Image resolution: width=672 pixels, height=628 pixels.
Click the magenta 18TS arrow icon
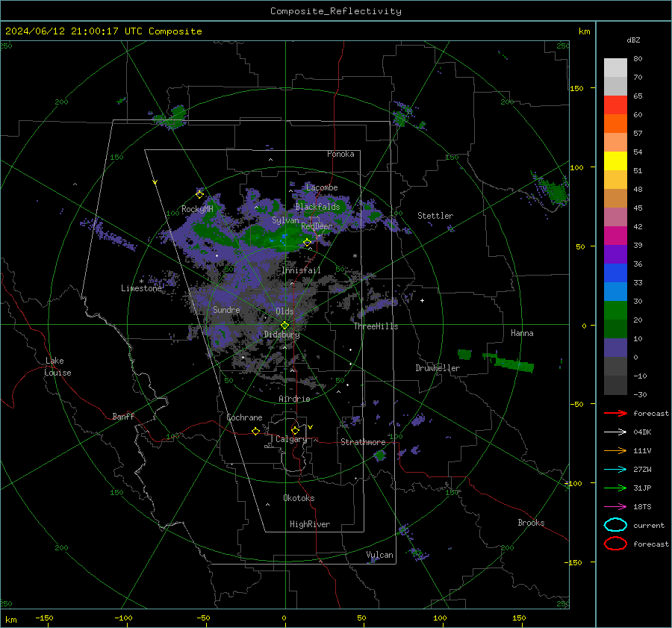click(x=615, y=507)
